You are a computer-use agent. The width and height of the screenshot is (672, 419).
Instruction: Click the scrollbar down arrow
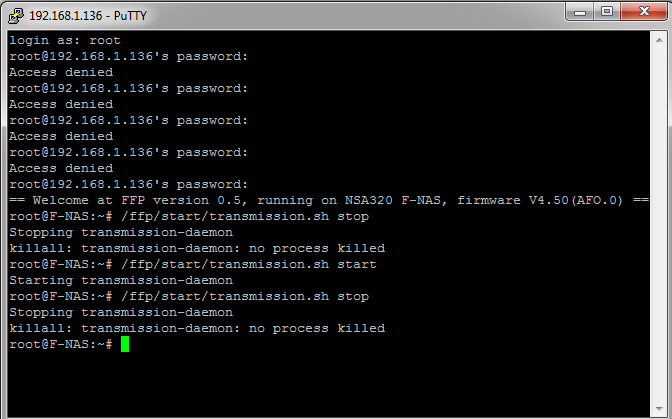[x=659, y=409]
